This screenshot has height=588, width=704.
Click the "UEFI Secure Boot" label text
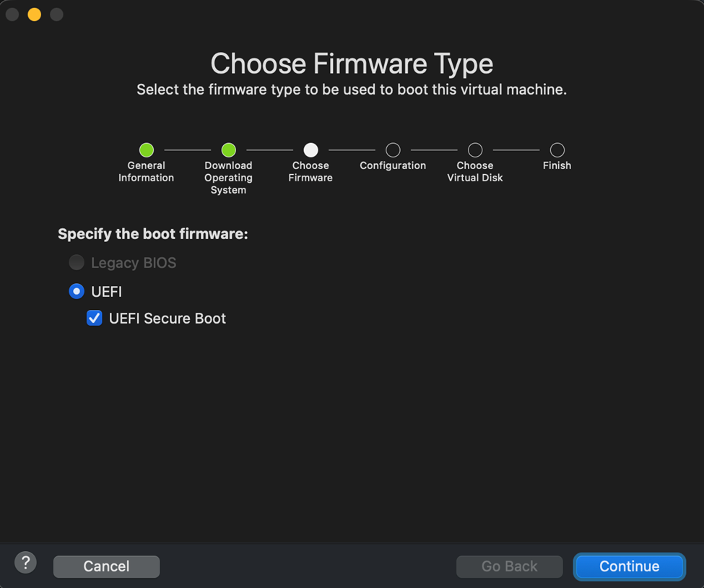click(168, 319)
